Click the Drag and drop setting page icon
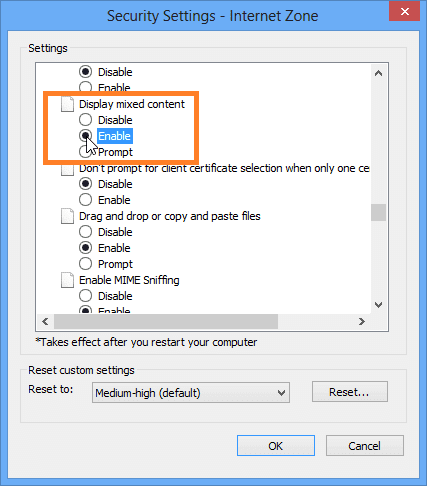This screenshot has height=486, width=427. pyautogui.click(x=67, y=216)
